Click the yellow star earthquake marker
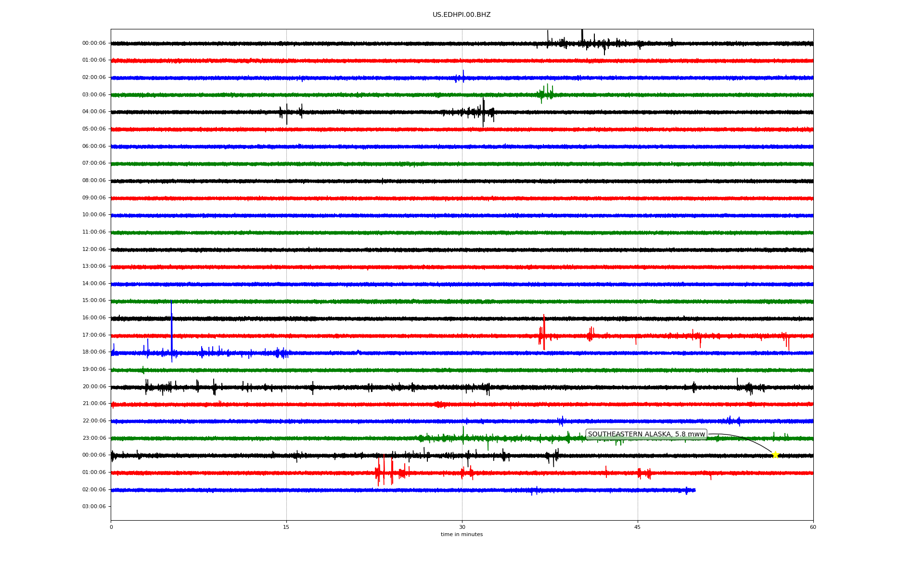 (x=775, y=455)
